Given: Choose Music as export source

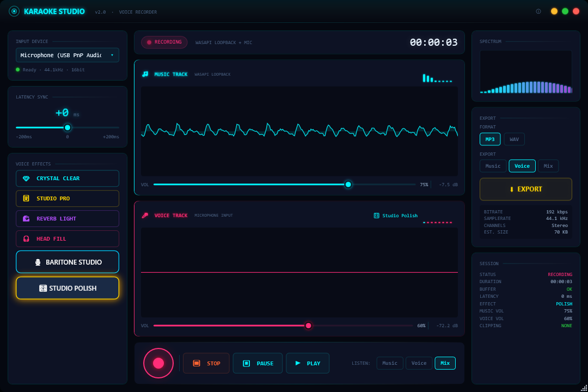Looking at the screenshot, I should tap(493, 166).
